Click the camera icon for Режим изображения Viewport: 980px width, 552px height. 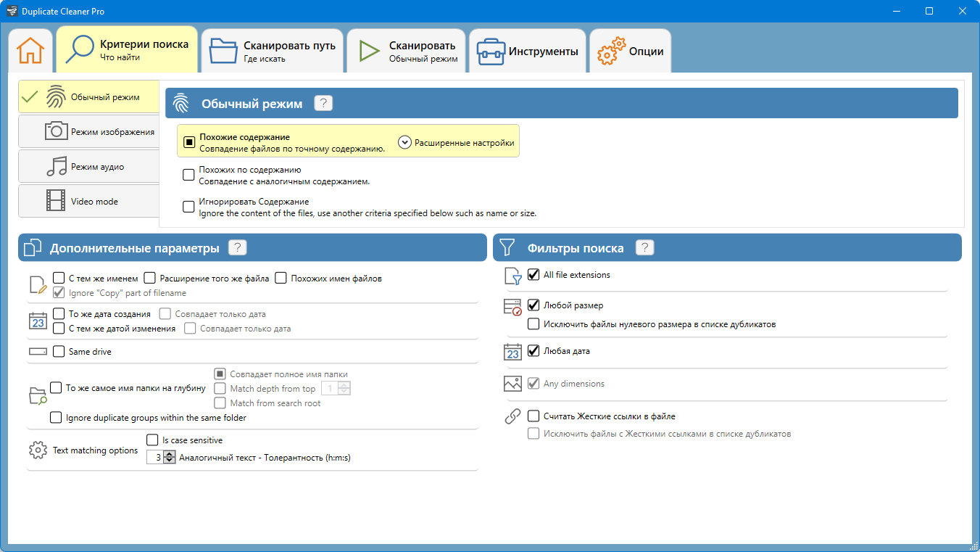[x=56, y=131]
